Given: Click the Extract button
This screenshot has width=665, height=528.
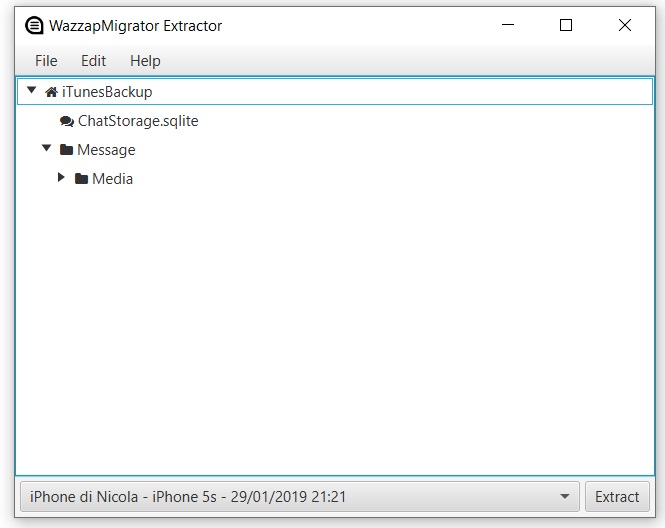Looking at the screenshot, I should [617, 497].
